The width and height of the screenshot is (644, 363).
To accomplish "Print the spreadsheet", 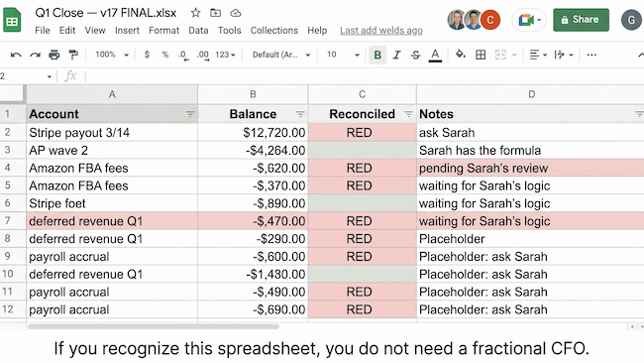I will (54, 55).
